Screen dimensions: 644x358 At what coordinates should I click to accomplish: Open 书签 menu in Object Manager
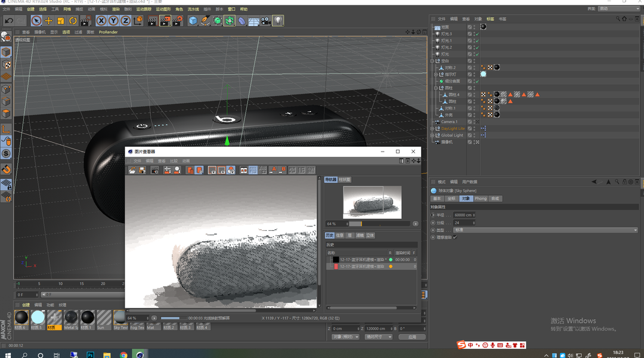(502, 19)
